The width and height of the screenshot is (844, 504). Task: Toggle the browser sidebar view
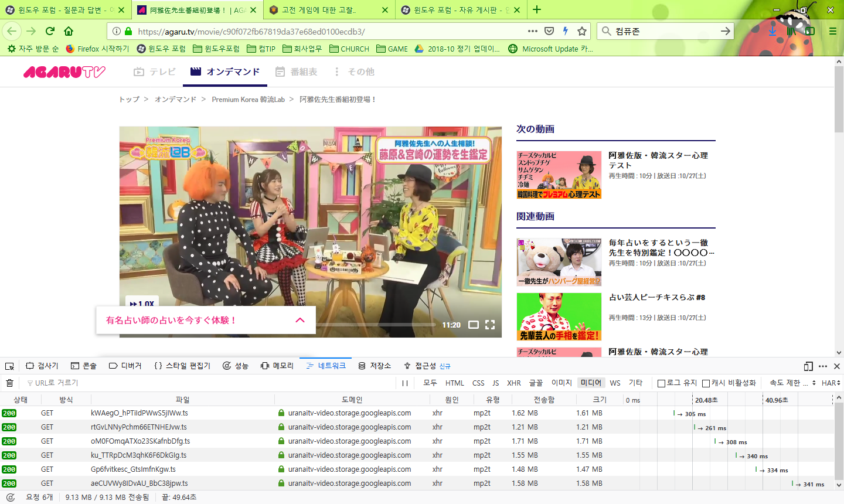810,31
